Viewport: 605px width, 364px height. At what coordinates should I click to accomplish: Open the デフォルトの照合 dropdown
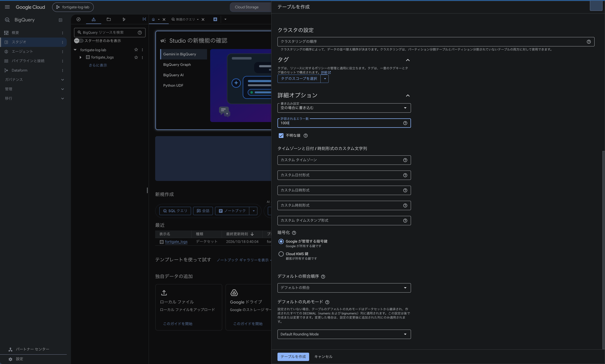pos(344,288)
